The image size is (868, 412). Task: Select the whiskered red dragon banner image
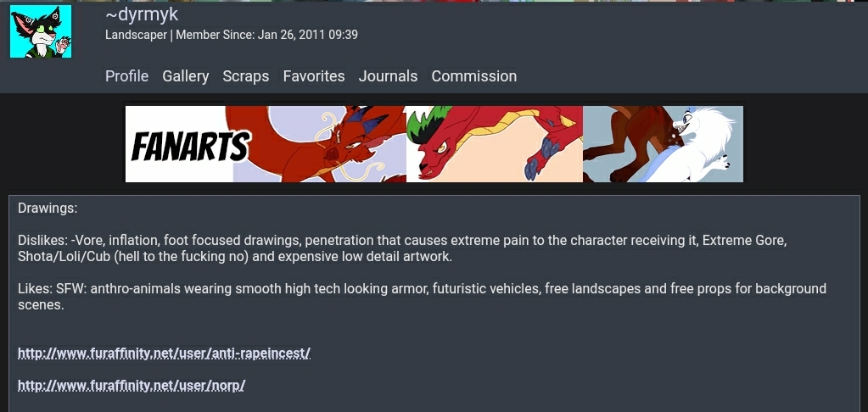[x=319, y=144]
